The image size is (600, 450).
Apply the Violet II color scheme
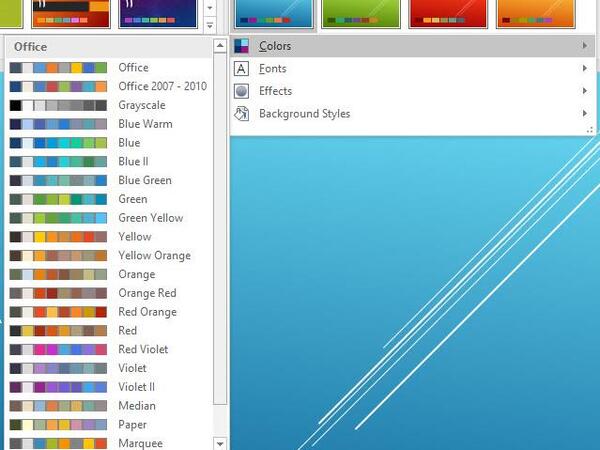[109, 387]
